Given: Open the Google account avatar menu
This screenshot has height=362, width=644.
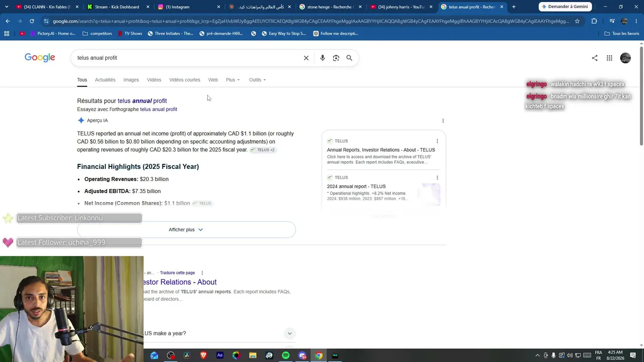Looking at the screenshot, I should 625,58.
